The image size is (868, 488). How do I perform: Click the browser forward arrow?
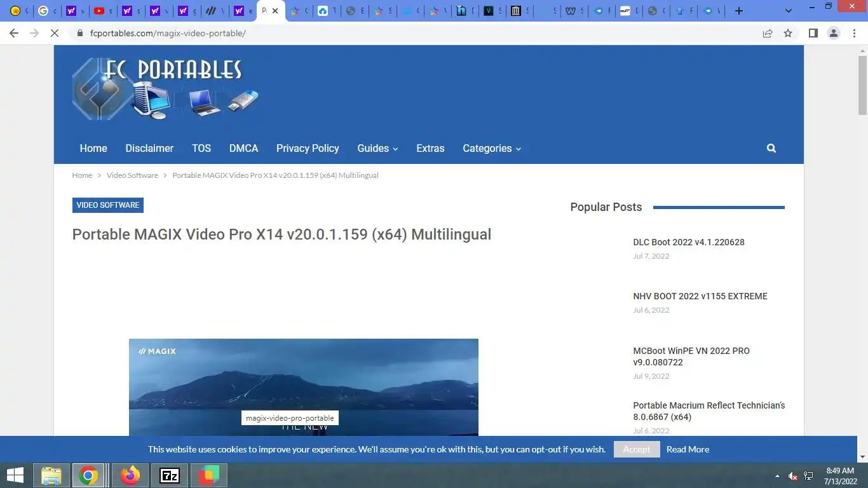pos(34,33)
